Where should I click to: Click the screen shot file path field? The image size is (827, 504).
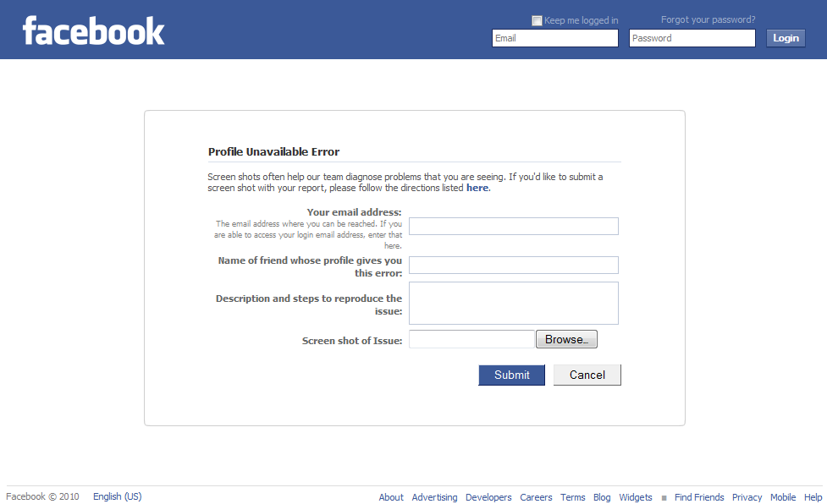pyautogui.click(x=471, y=339)
